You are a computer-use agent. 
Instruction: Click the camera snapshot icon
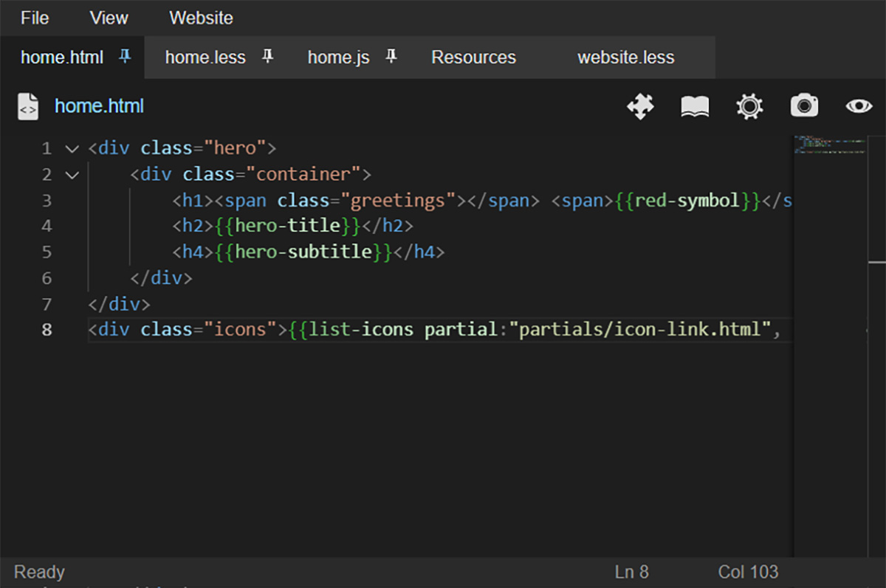(x=804, y=106)
